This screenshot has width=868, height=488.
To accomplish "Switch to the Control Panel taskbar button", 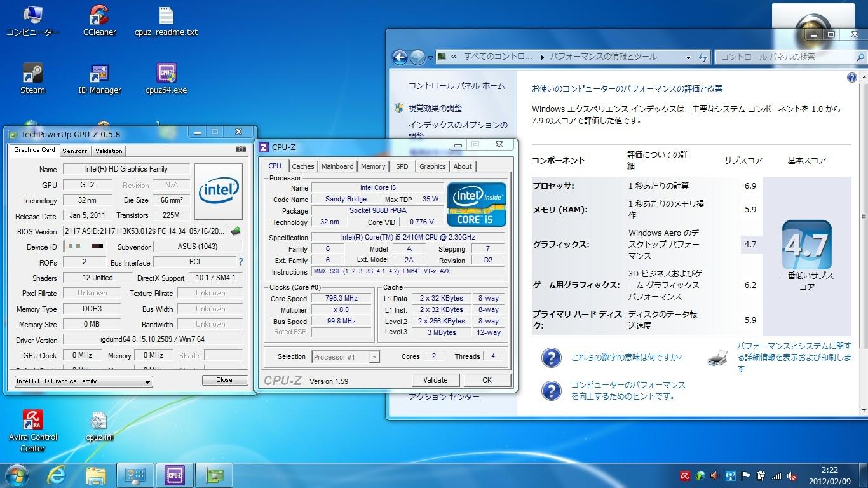I will pos(135,475).
